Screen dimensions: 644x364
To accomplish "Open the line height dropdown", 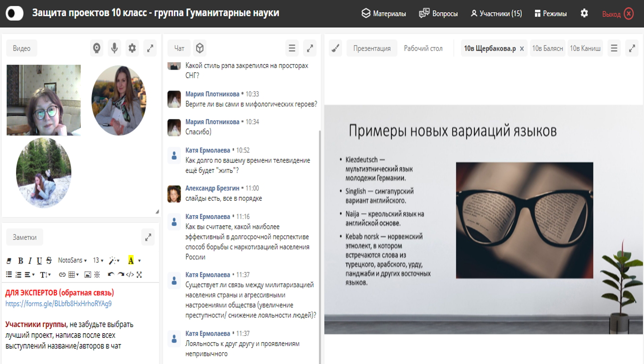I will pos(45,274).
